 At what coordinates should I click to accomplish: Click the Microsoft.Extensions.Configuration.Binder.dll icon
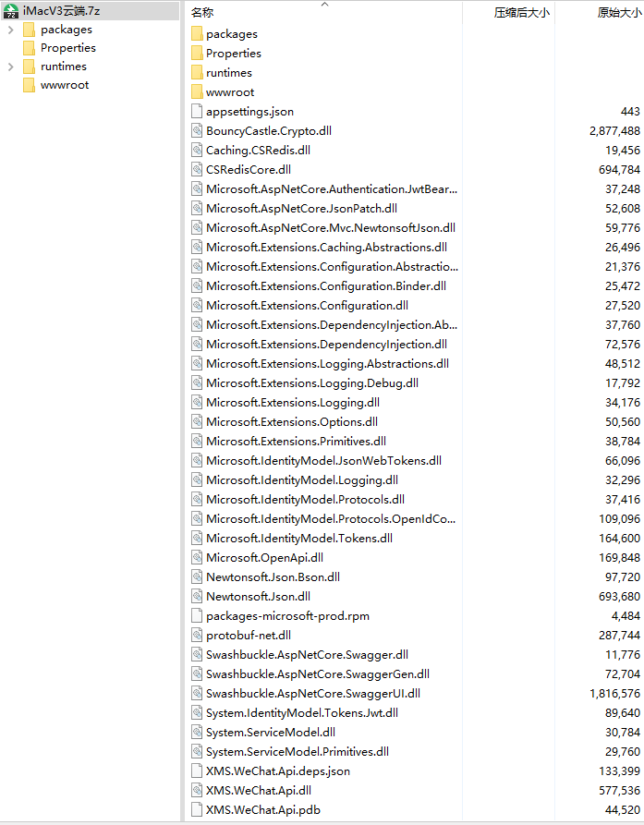coord(197,286)
